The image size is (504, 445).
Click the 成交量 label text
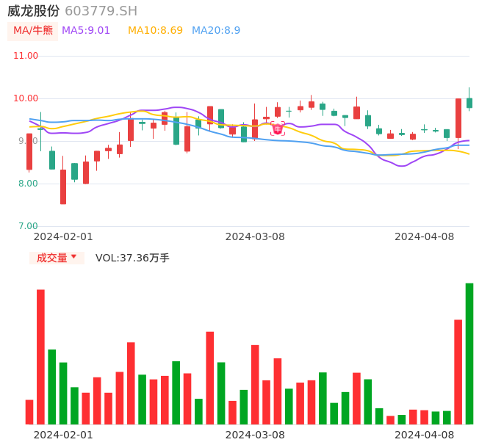tap(51, 258)
